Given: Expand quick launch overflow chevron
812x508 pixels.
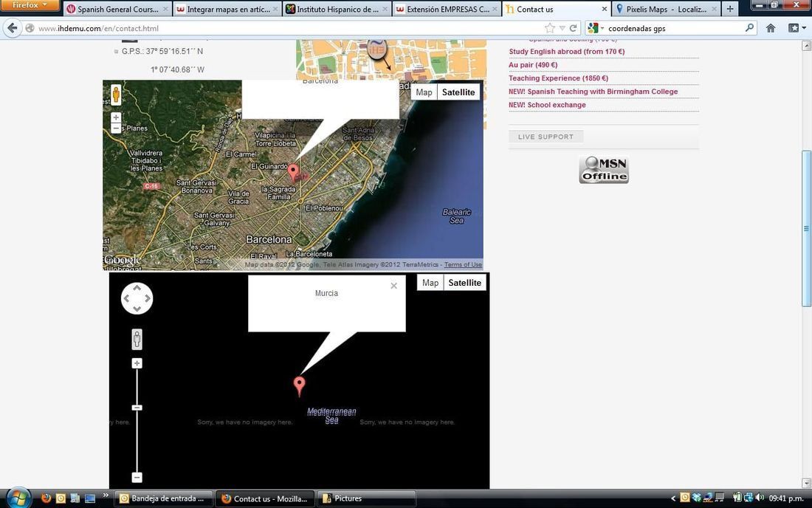Looking at the screenshot, I should click(106, 495).
